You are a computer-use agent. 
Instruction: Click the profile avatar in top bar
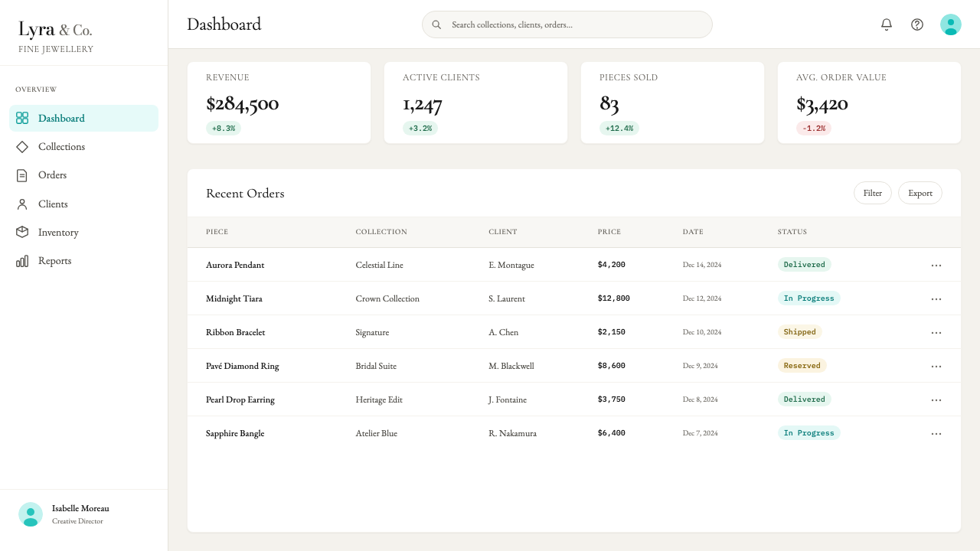point(951,24)
